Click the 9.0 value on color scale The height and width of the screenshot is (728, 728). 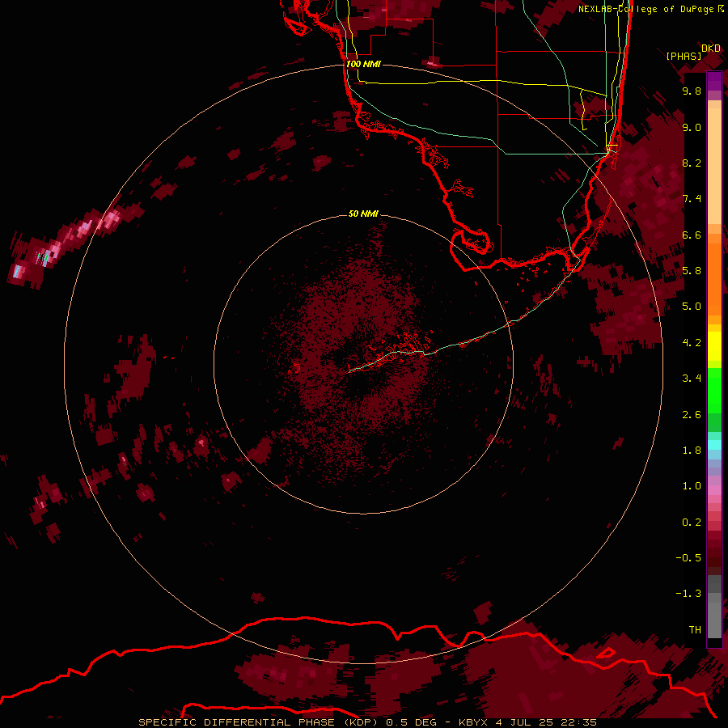click(692, 127)
